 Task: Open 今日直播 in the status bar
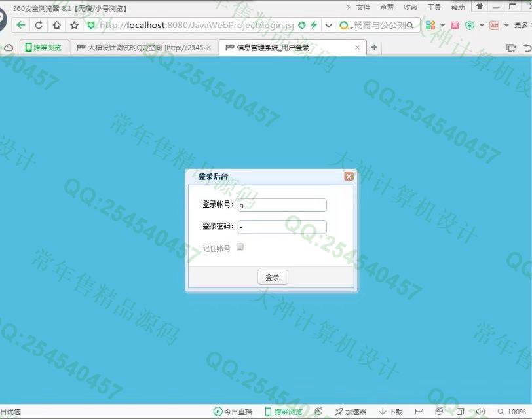tap(233, 412)
